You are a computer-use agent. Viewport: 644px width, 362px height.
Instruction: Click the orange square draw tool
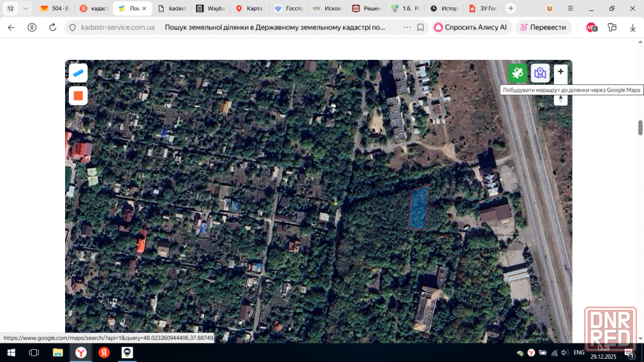78,96
